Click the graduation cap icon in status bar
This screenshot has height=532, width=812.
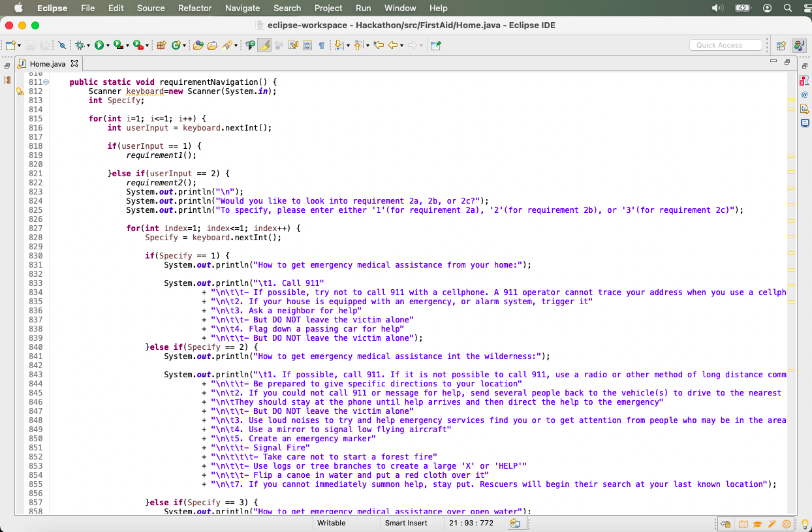[757, 524]
